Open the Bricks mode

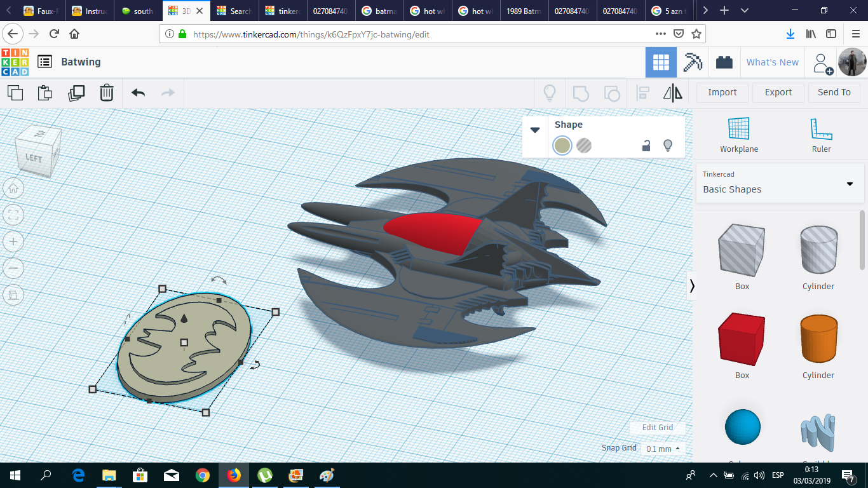pyautogui.click(x=724, y=62)
